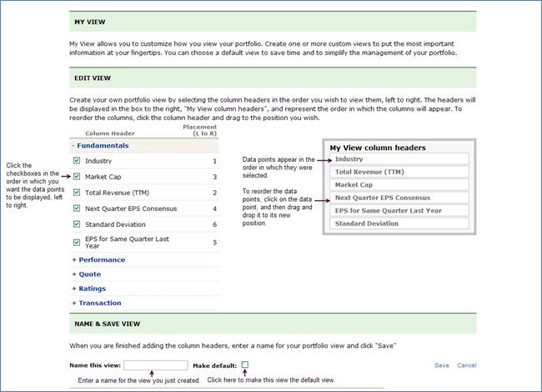
Task: Select Industry in My View column headers
Action: pyautogui.click(x=399, y=158)
